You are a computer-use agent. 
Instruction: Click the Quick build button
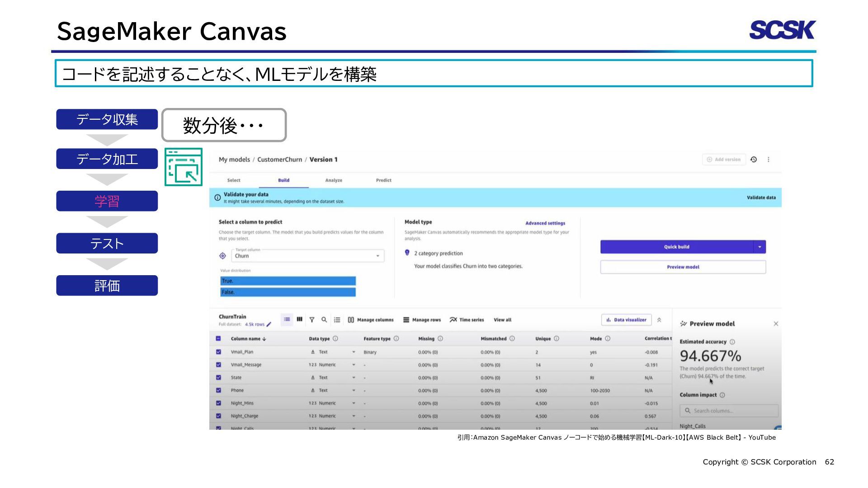tap(677, 247)
